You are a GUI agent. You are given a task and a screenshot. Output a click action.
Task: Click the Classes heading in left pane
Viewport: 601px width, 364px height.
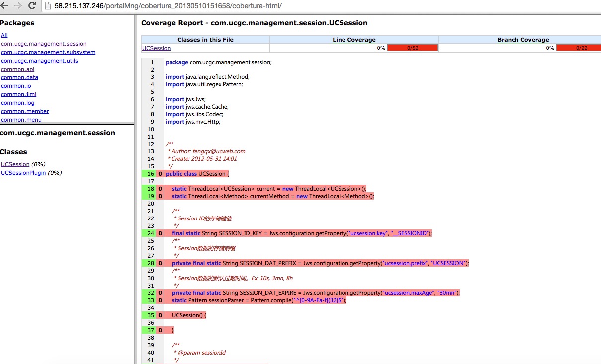tap(13, 152)
